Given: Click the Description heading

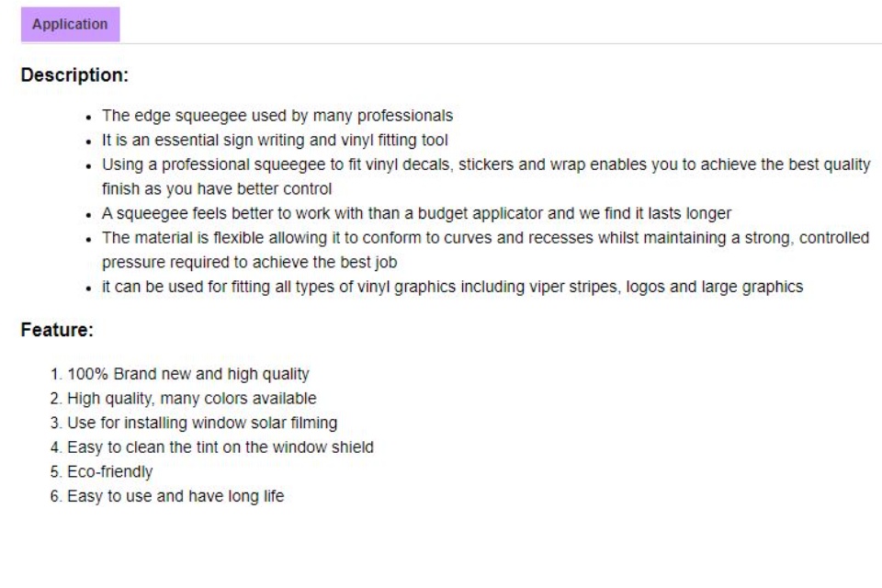Looking at the screenshot, I should point(74,74).
